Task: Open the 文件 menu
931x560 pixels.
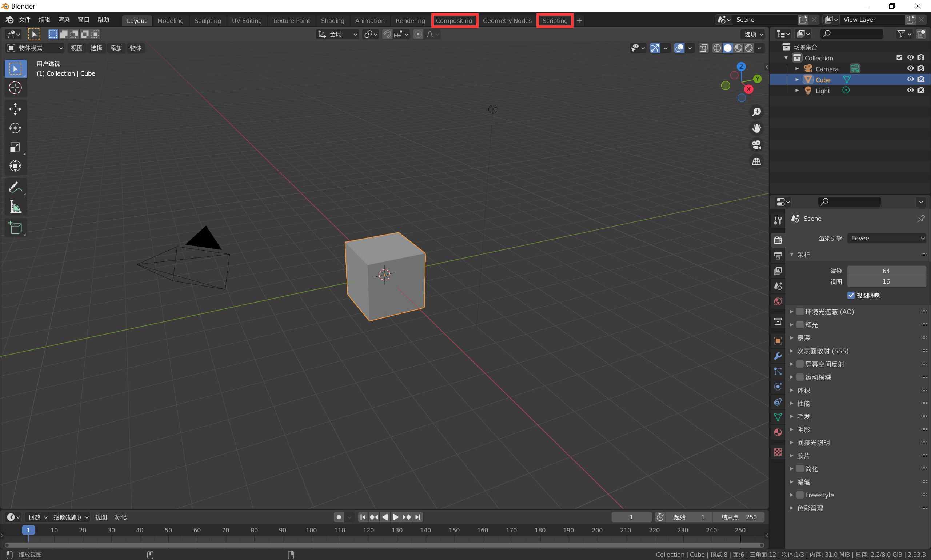Action: tap(25, 20)
